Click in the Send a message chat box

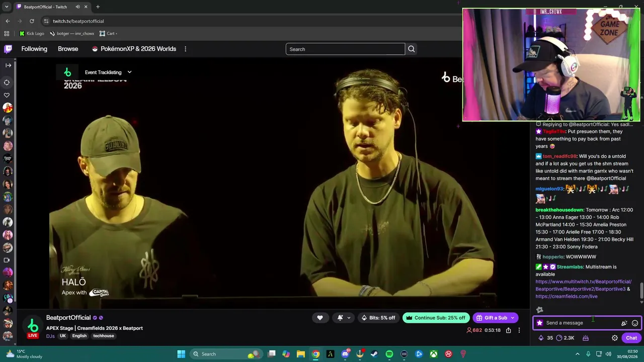581,323
